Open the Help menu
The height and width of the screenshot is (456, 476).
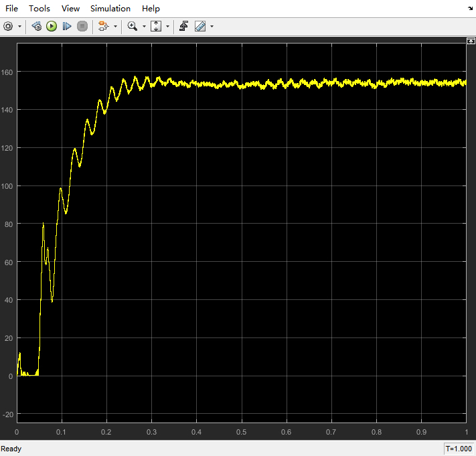pyautogui.click(x=151, y=9)
